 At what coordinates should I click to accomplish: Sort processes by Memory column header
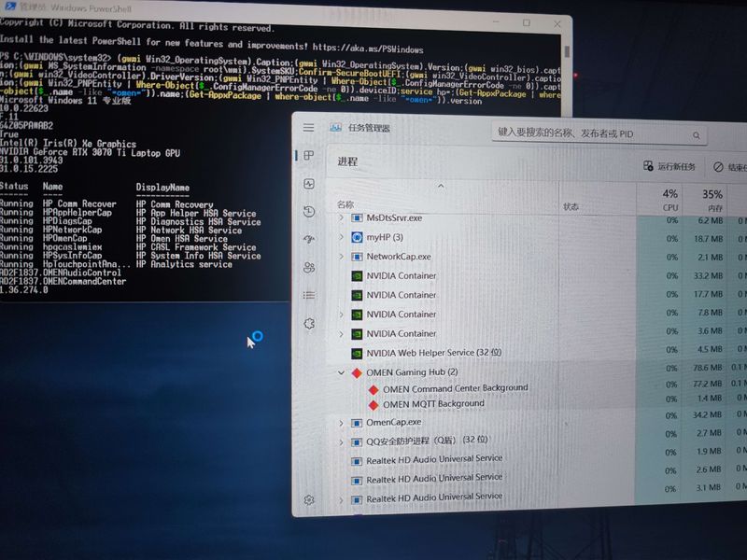(712, 199)
